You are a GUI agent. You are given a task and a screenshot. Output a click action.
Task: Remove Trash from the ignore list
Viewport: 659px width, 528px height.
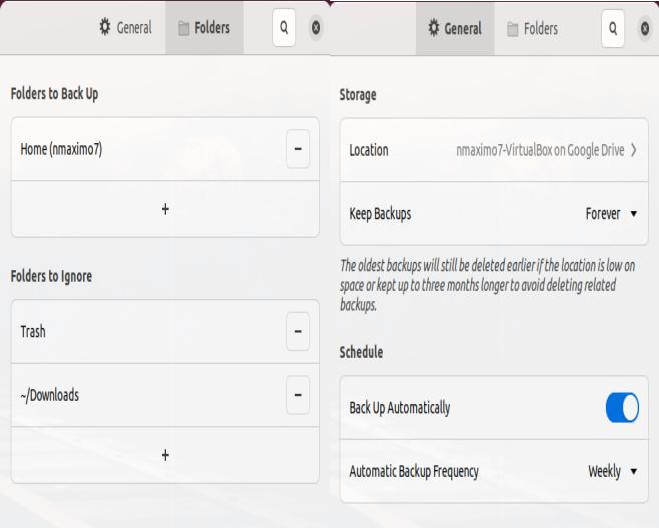tap(297, 332)
